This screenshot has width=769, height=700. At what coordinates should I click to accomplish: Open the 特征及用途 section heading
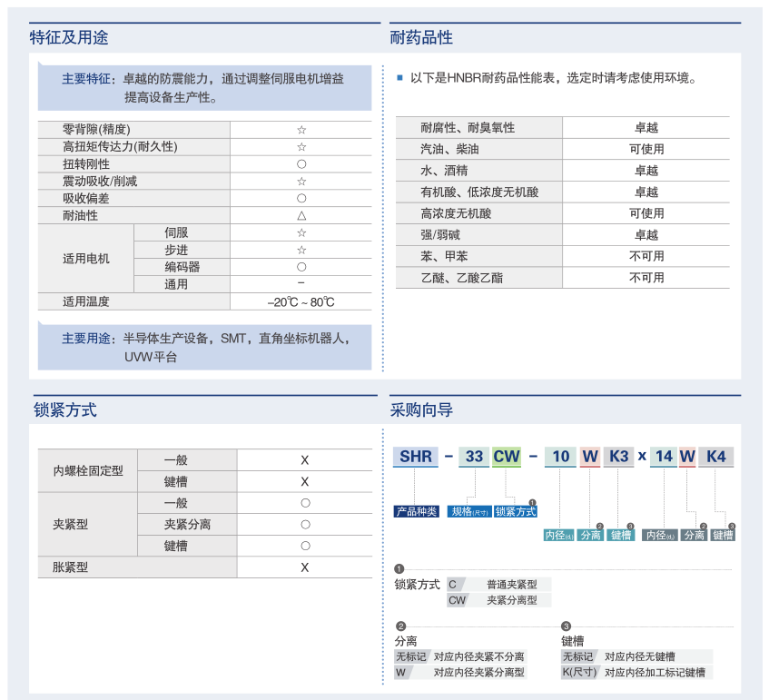69,37
